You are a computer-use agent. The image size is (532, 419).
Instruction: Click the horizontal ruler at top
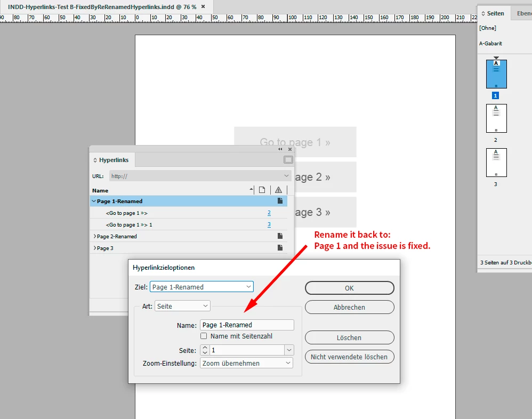(238, 18)
